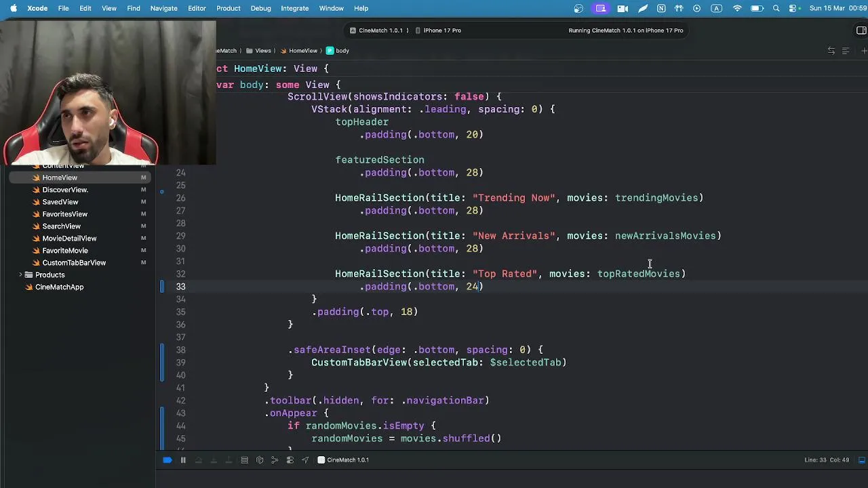Screen dimensions: 868x488
Task: Toggle the inspector panel at top right
Action: [862, 30]
